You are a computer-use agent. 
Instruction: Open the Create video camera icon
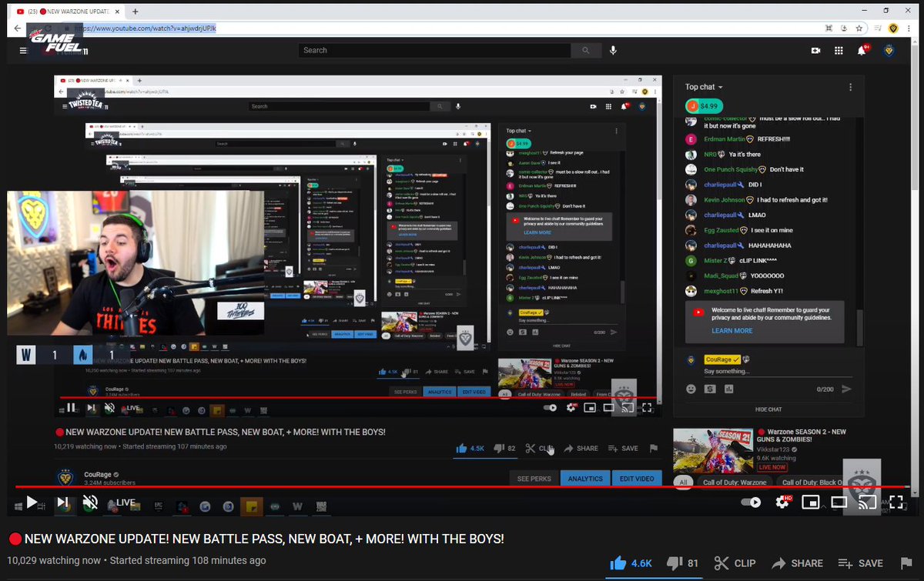815,51
